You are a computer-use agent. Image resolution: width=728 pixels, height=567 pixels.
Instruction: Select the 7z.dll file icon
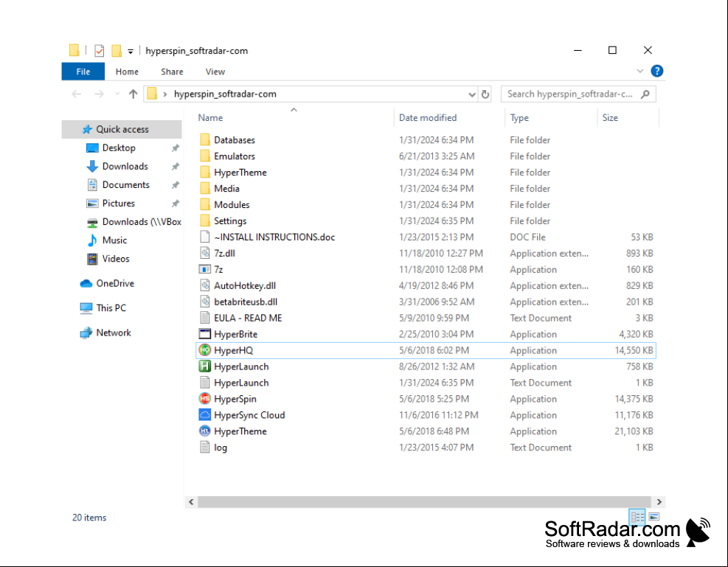[205, 254]
